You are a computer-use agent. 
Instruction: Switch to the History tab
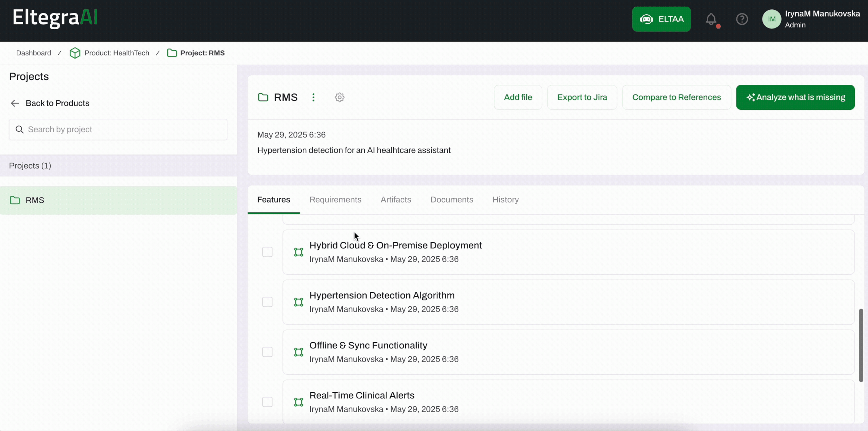[505, 200]
